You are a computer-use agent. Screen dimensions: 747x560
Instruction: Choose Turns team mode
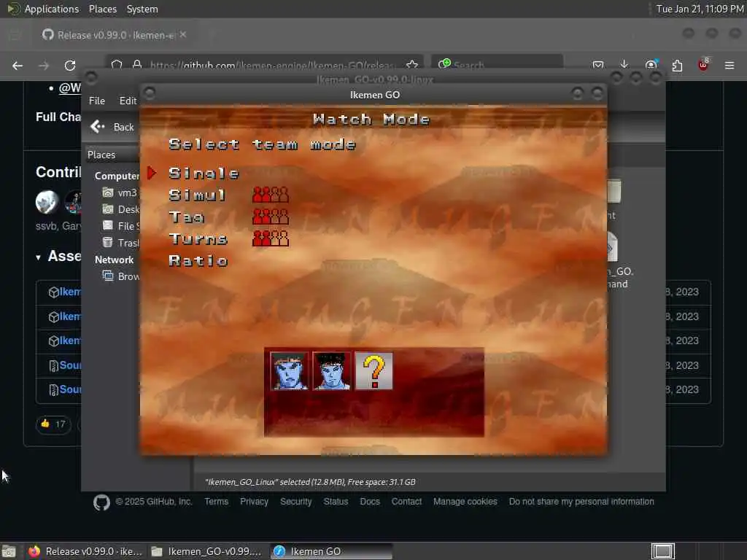point(198,239)
